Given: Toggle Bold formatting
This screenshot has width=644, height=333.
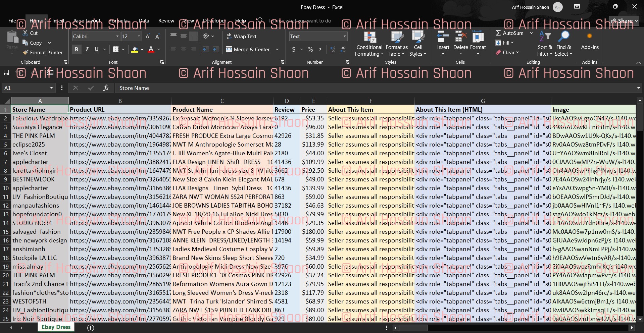Looking at the screenshot, I should pyautogui.click(x=77, y=50).
